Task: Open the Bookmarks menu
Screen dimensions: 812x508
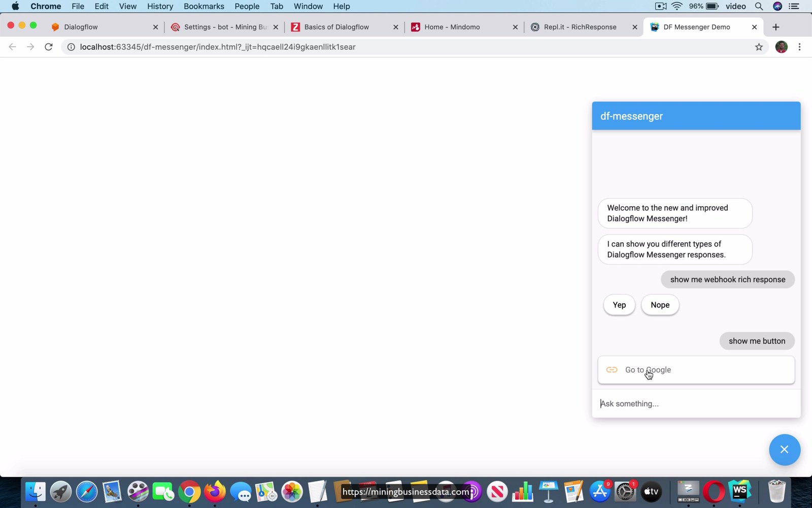Action: (204, 6)
